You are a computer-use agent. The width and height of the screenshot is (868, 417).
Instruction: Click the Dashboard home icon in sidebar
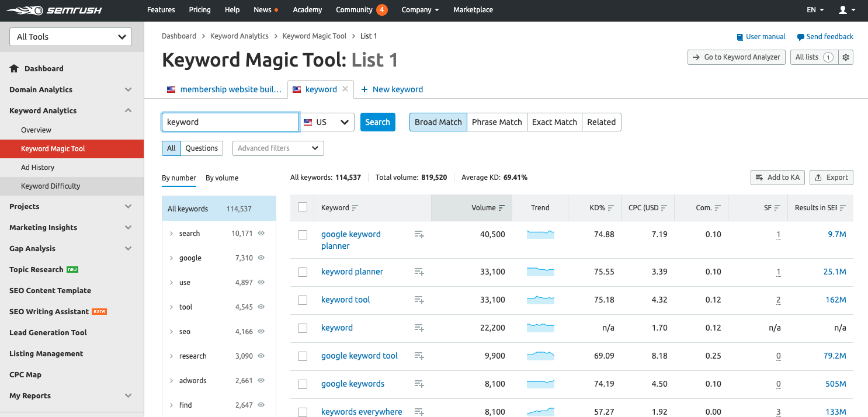tap(13, 68)
